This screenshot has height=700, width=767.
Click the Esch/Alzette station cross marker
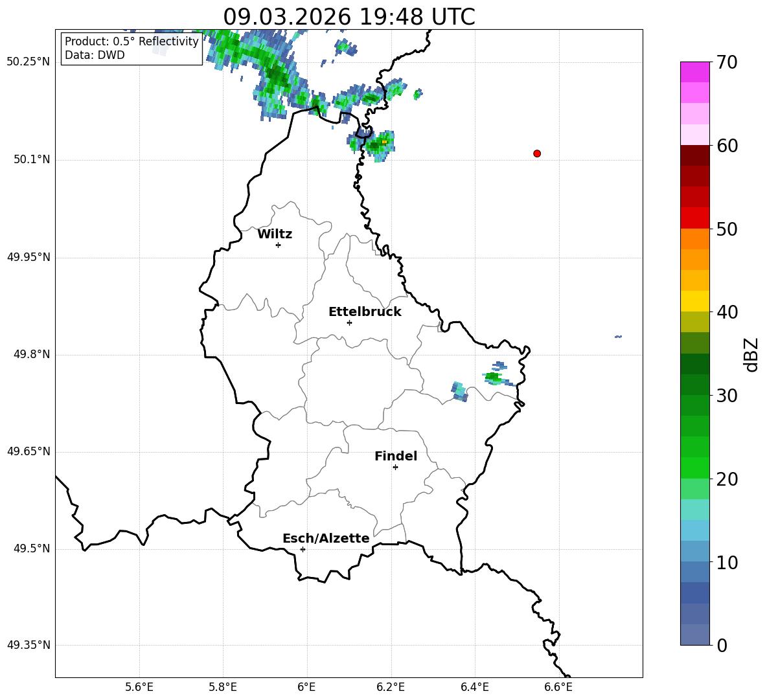[x=303, y=549]
